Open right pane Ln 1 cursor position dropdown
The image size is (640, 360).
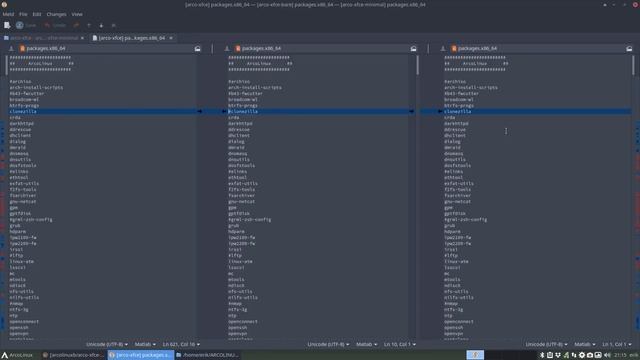tap(617, 344)
